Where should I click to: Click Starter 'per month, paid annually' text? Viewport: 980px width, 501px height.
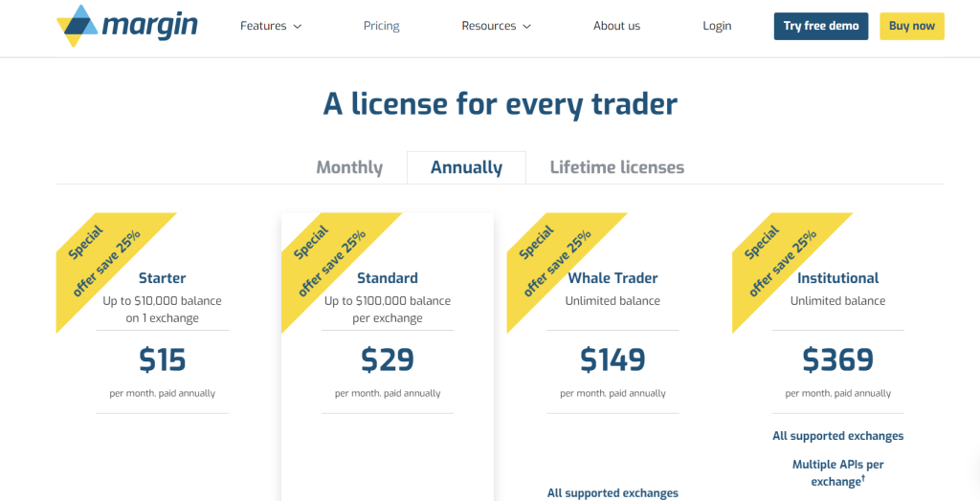point(163,394)
